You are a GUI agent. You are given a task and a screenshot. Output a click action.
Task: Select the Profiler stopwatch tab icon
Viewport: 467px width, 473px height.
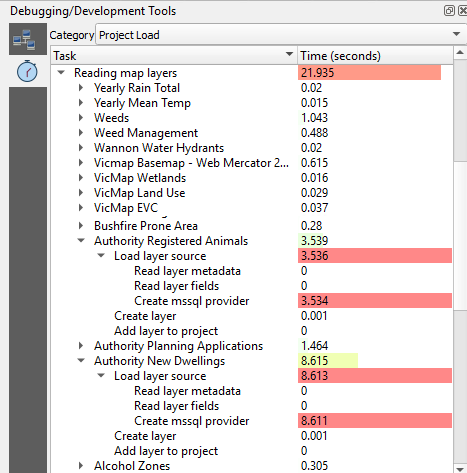click(x=27, y=71)
